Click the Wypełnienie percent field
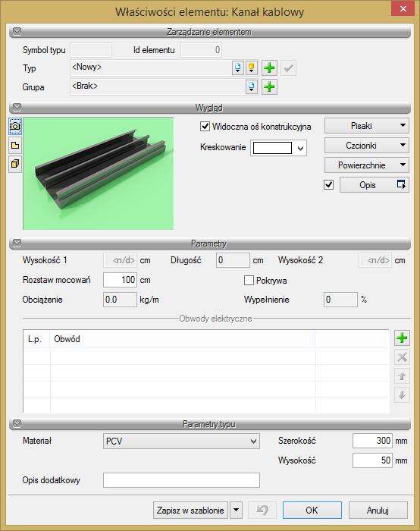Screen dimensions: 420x531 pos(340,300)
